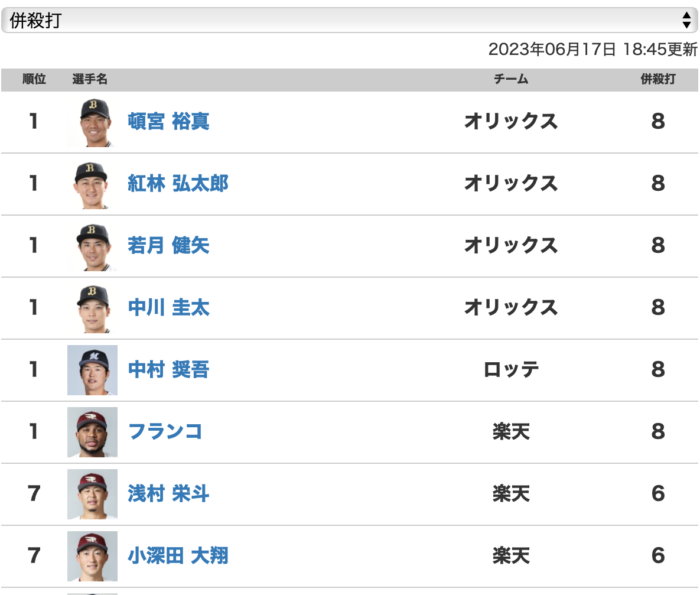700x595 pixels.
Task: Open 頓宮 裕真 player profile link
Action: (x=169, y=122)
